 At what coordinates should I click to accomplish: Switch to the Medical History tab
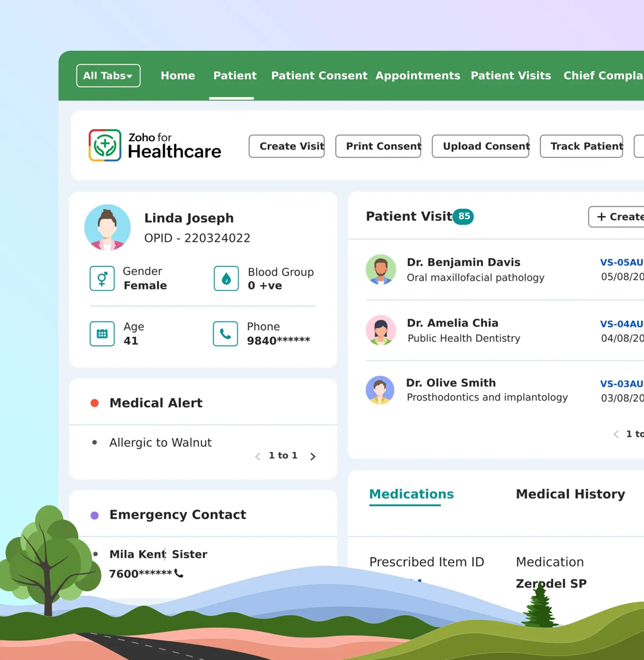coord(570,494)
